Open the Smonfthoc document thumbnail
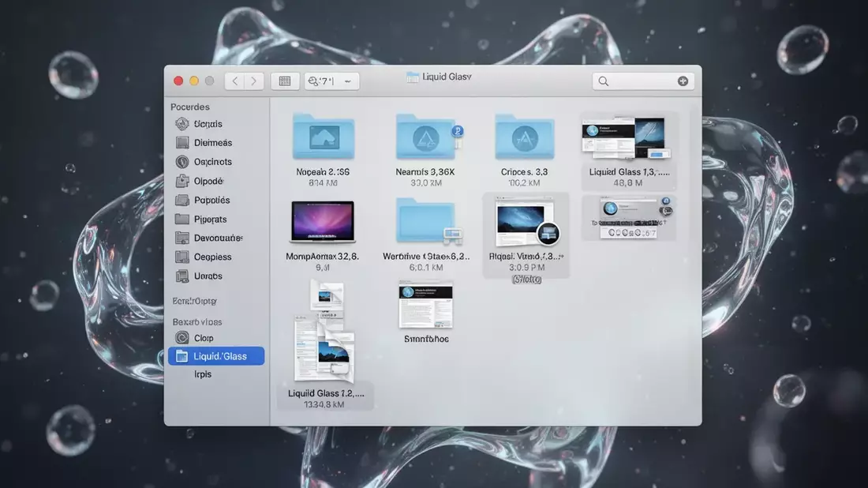The height and width of the screenshot is (488, 868). pos(425,305)
